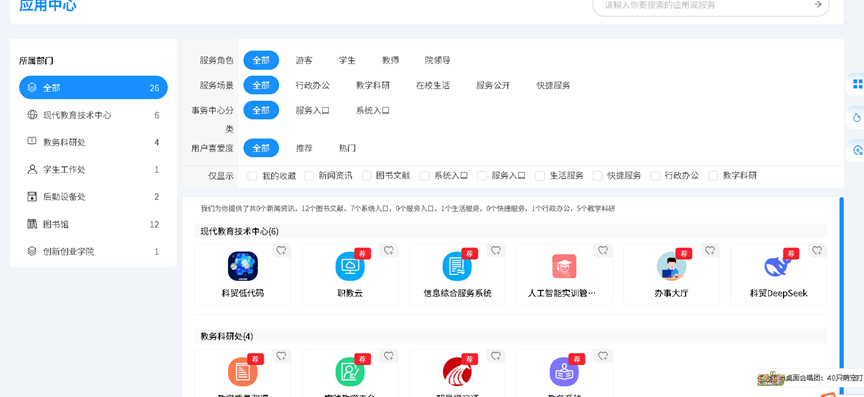
Task: Filter service scene by 行政办公
Action: (312, 85)
